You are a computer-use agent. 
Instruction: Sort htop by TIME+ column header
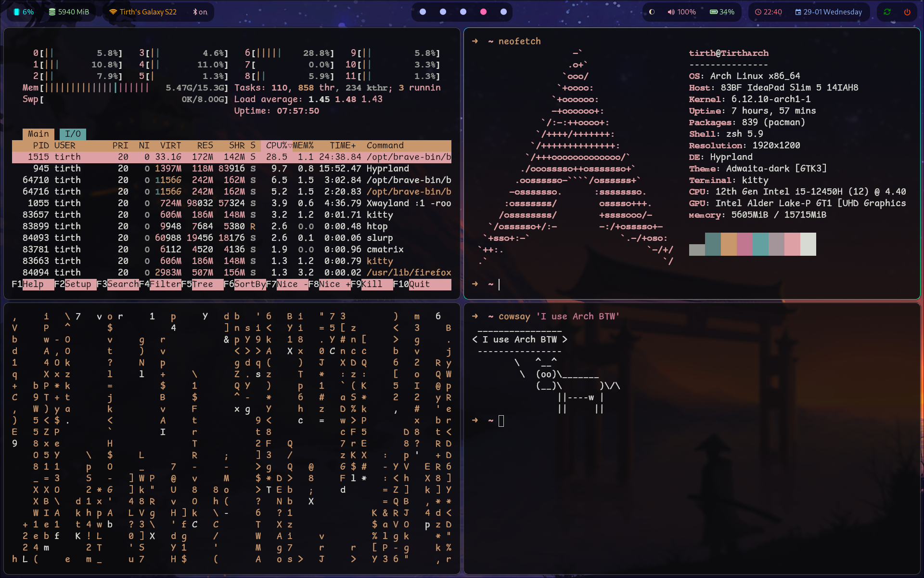343,145
